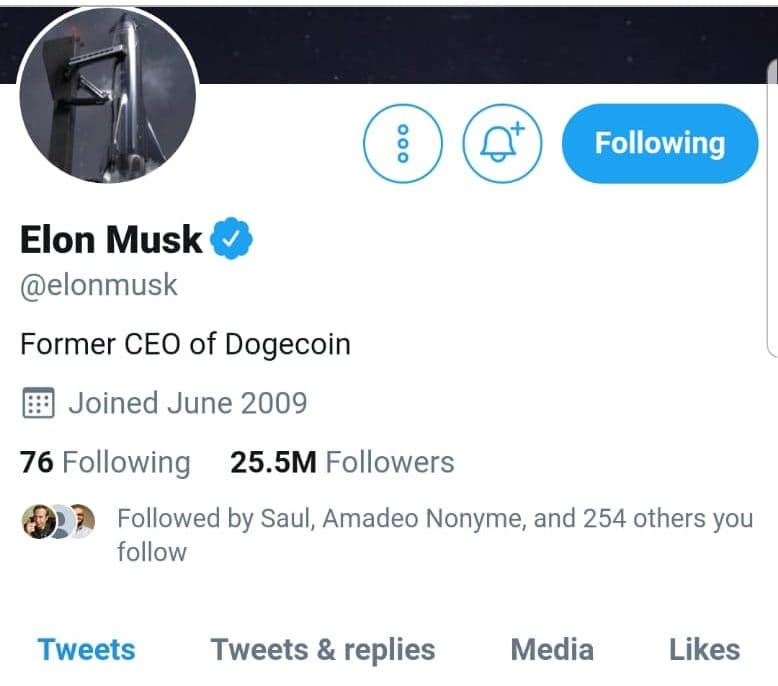
Task: Click the 'Former CEO of Dogecoin' bio
Action: [x=185, y=345]
